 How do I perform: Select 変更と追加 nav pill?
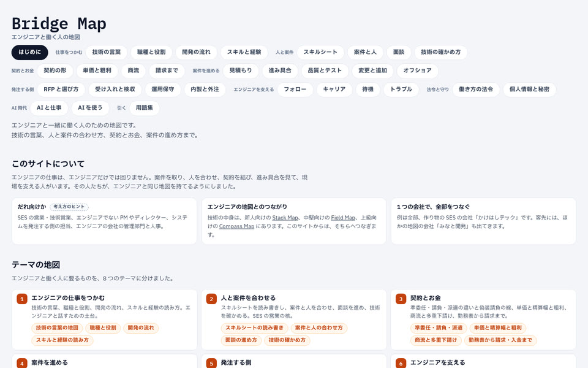tap(372, 71)
